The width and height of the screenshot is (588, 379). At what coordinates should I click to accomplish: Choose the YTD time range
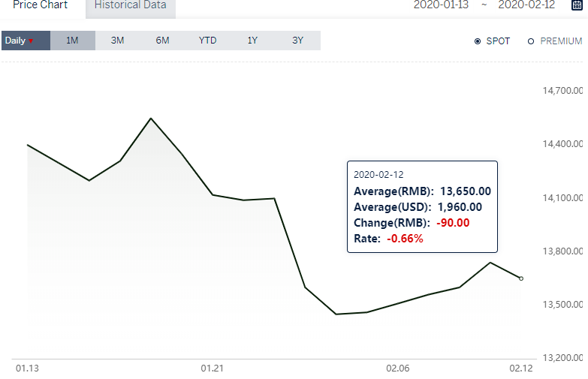point(207,41)
